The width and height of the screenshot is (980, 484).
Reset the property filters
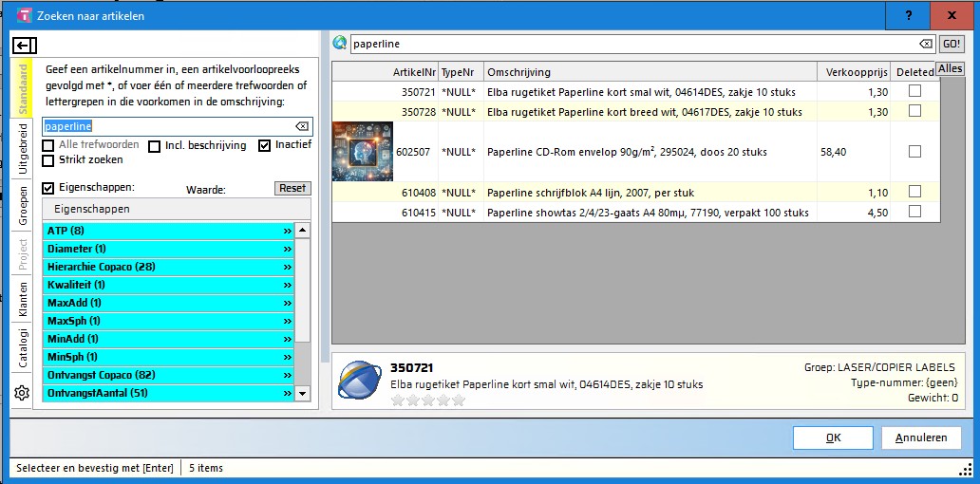(292, 188)
